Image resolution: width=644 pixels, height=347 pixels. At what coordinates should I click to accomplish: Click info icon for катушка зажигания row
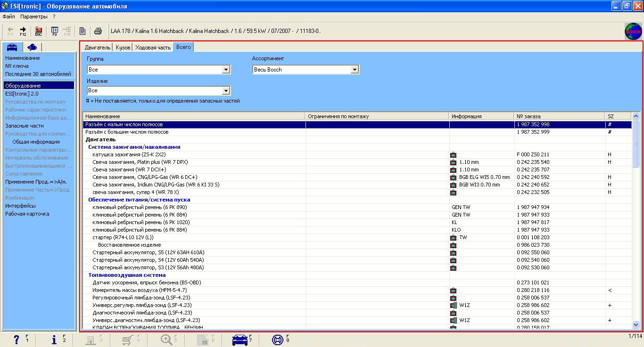coord(453,154)
